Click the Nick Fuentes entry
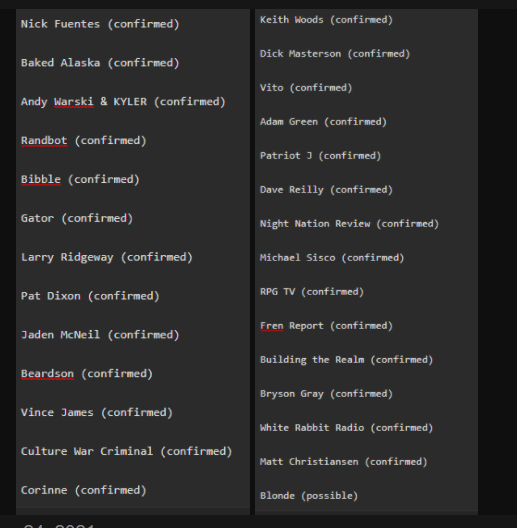 100,24
